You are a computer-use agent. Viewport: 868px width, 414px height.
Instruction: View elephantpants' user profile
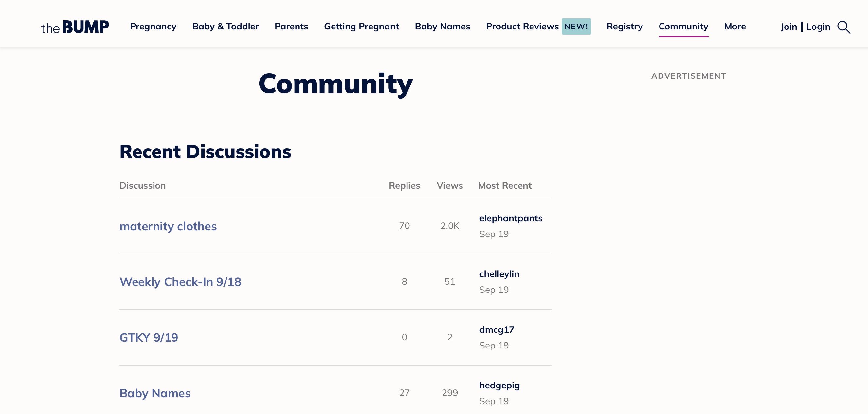pyautogui.click(x=511, y=218)
